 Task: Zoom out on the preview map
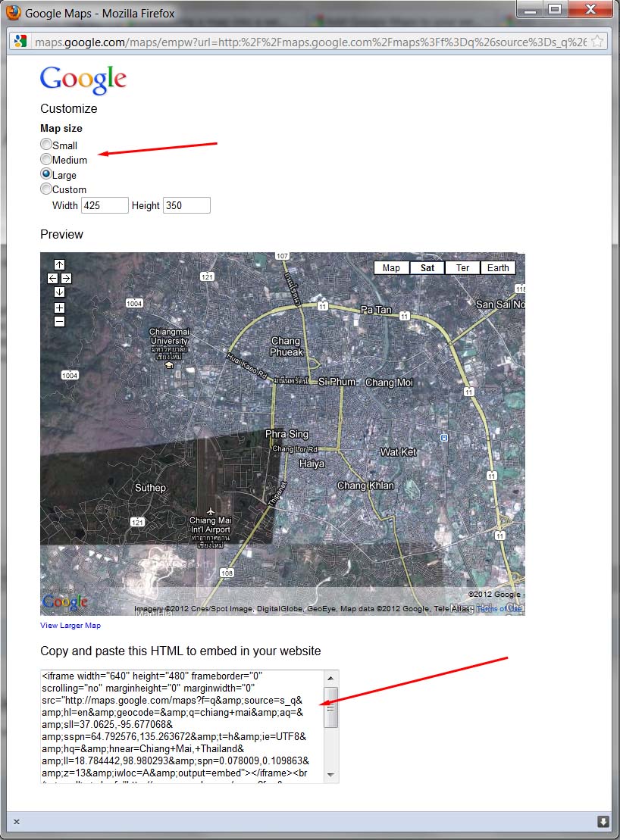pyautogui.click(x=59, y=321)
